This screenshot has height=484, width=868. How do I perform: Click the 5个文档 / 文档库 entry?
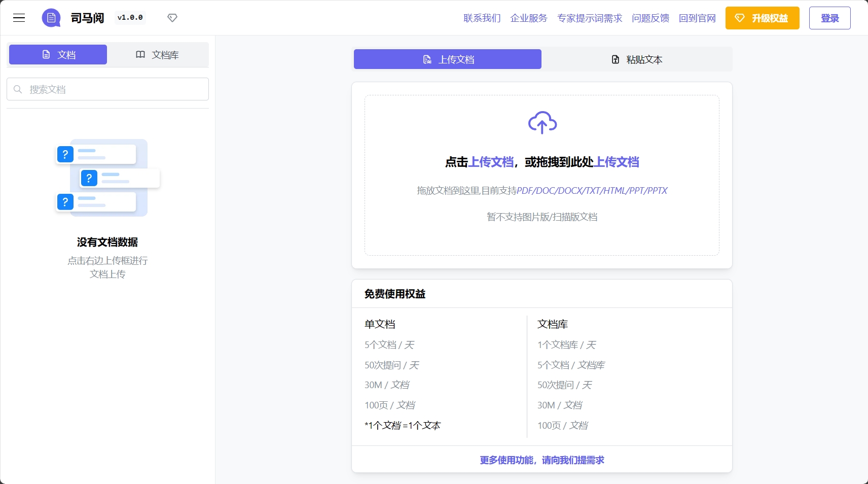571,365
